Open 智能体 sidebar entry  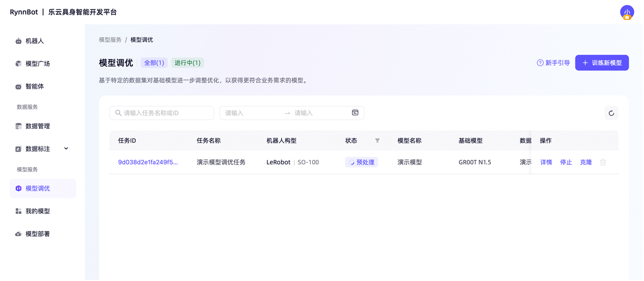click(43, 87)
